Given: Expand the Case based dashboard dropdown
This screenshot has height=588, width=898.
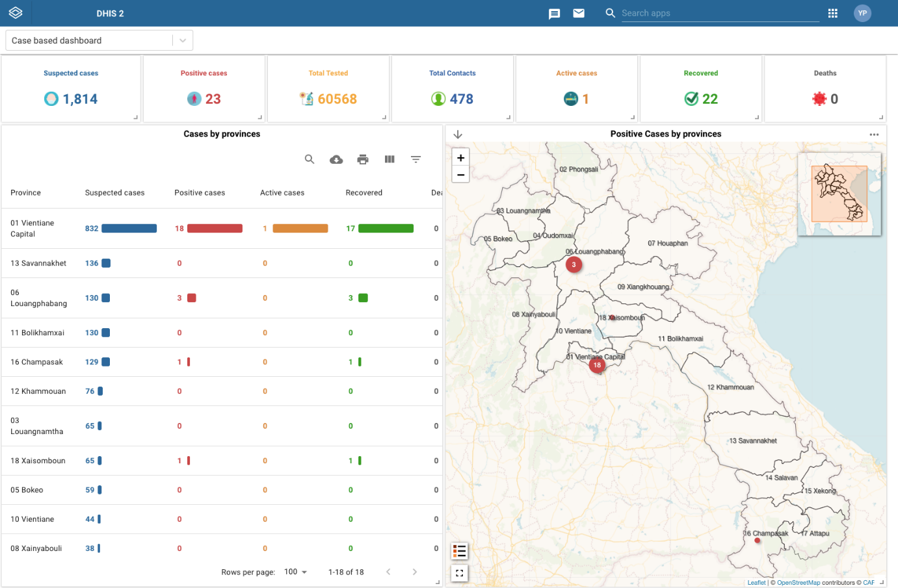Looking at the screenshot, I should coord(183,40).
